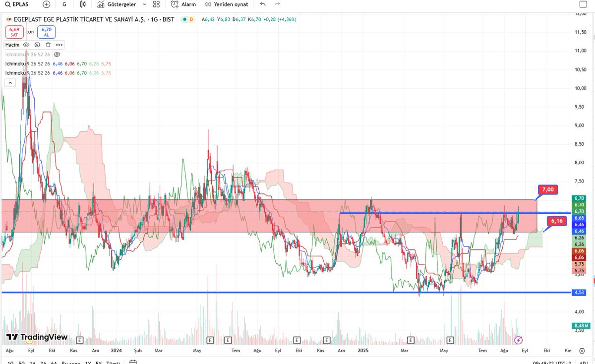Click the 2025 label on the time axis
This screenshot has height=364, width=595.
[x=363, y=350]
